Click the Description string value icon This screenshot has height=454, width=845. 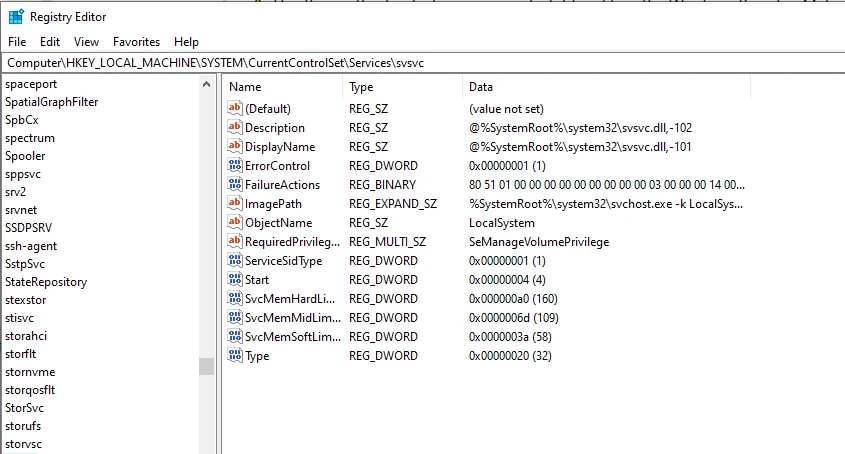point(234,127)
